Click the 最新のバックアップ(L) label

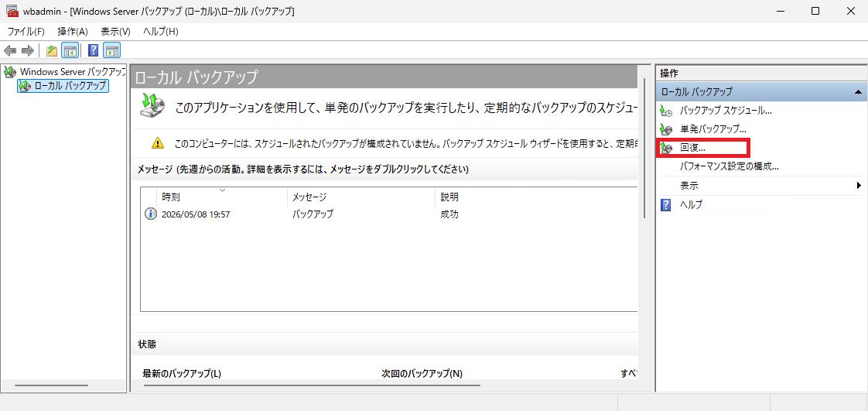click(182, 373)
